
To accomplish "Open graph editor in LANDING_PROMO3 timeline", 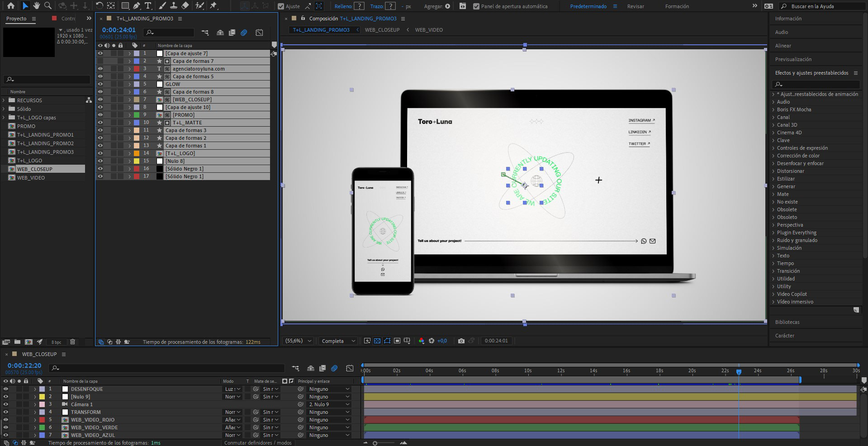I will [x=259, y=33].
